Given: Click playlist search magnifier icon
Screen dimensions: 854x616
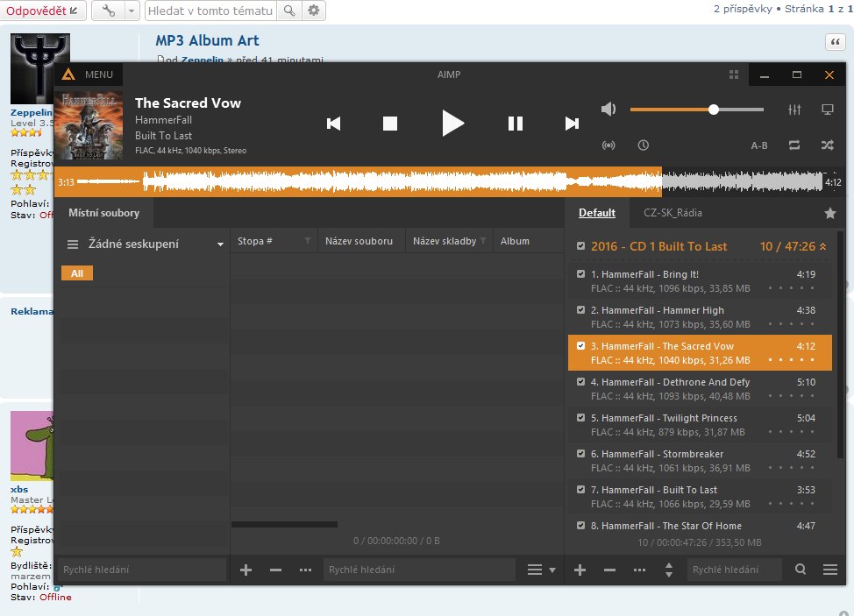Looking at the screenshot, I should 801,570.
